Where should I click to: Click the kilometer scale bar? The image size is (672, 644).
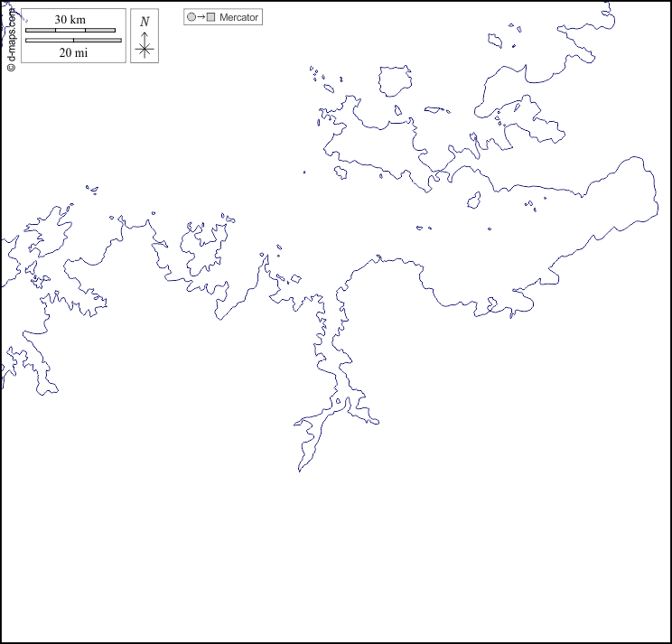(70, 31)
